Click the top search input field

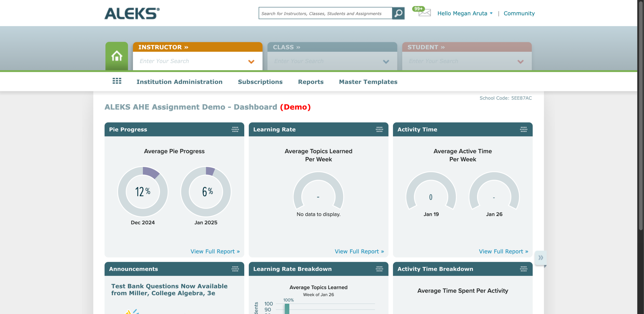tap(325, 13)
